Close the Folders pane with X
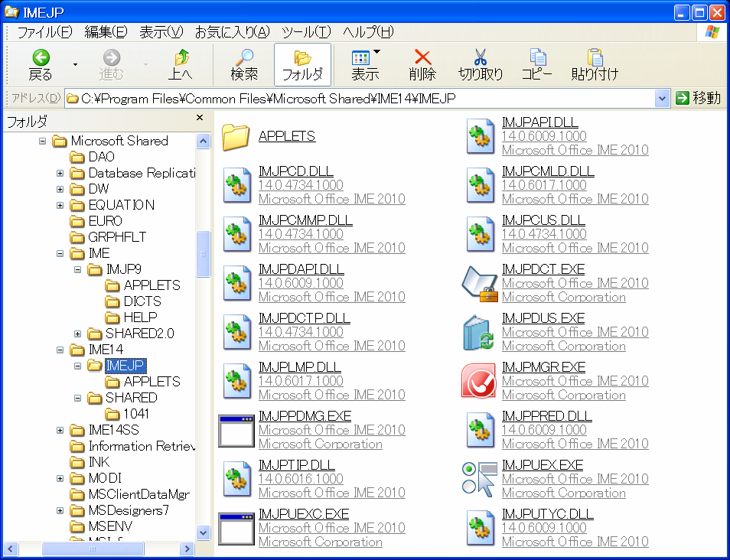Image resolution: width=730 pixels, height=560 pixels. 200,118
